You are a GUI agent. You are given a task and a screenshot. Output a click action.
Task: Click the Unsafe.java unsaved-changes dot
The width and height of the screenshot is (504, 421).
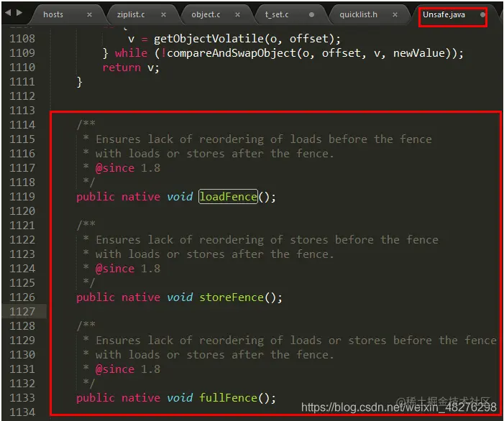[x=482, y=15]
